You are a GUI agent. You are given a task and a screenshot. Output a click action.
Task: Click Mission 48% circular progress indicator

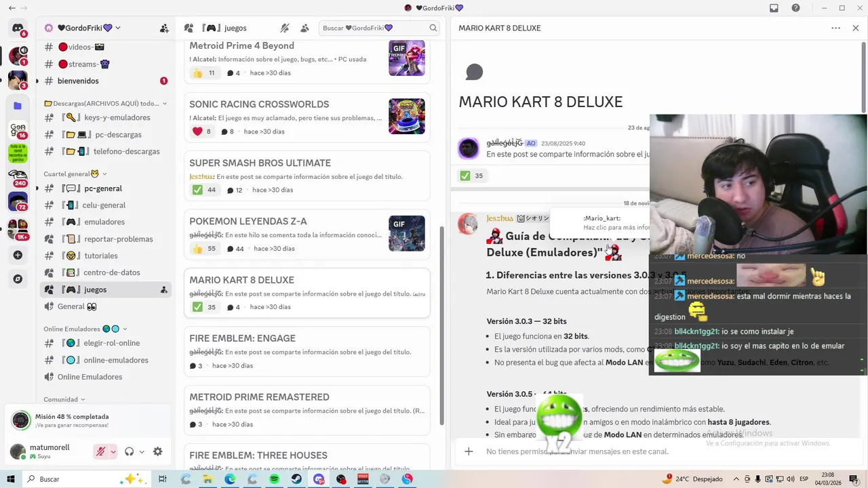click(x=21, y=420)
